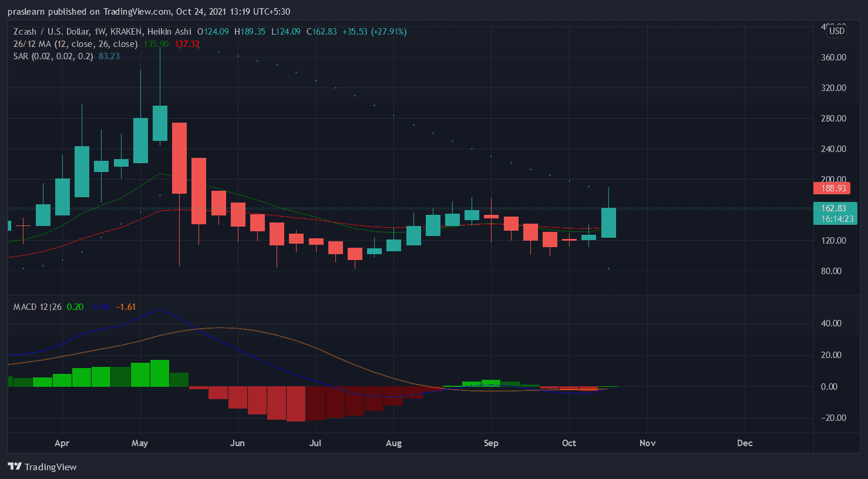
Task: Click the 40.00 MACD scale value
Action: tap(830, 323)
